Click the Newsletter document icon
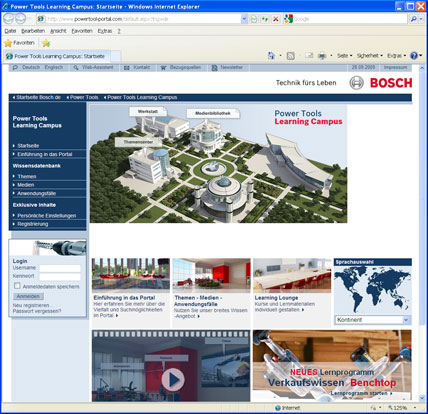 [214, 68]
